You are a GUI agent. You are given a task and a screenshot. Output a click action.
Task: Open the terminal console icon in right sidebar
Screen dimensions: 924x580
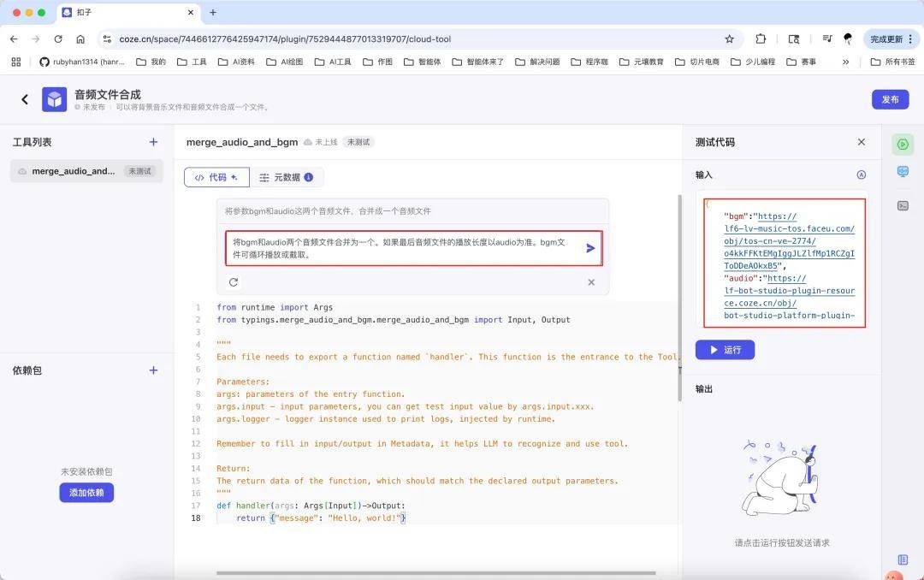coord(903,205)
